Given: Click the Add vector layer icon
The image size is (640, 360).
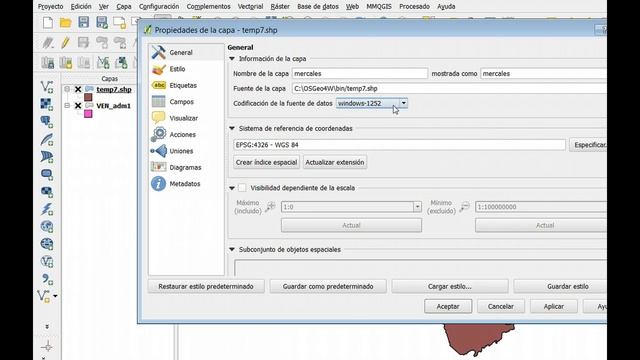Looking at the screenshot, I should pos(47,87).
